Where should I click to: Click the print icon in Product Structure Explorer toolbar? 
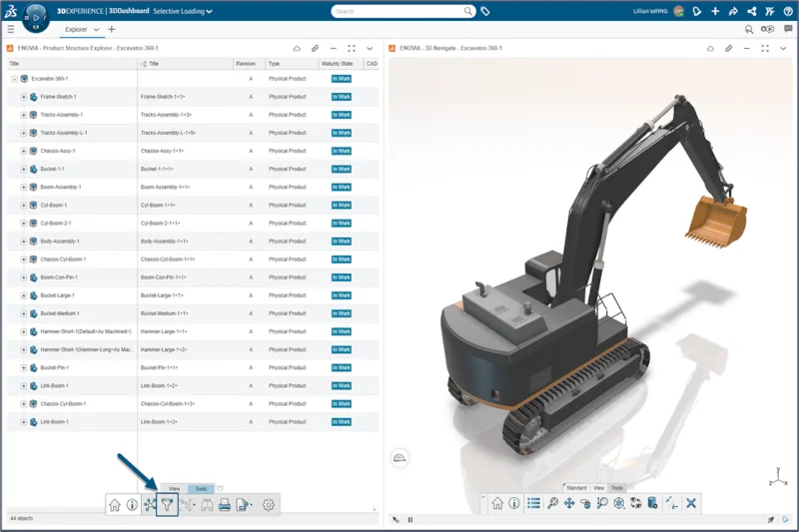[x=224, y=505]
